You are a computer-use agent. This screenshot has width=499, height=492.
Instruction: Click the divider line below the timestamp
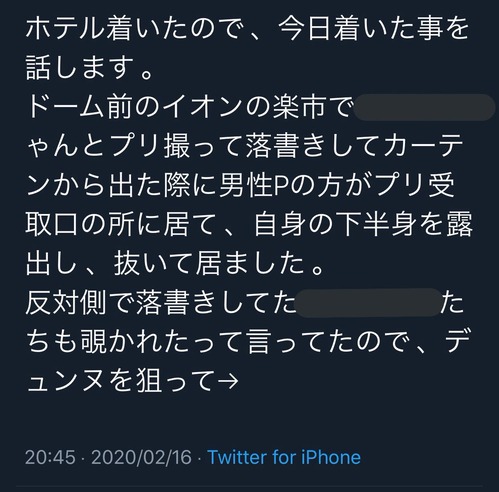click(249, 487)
